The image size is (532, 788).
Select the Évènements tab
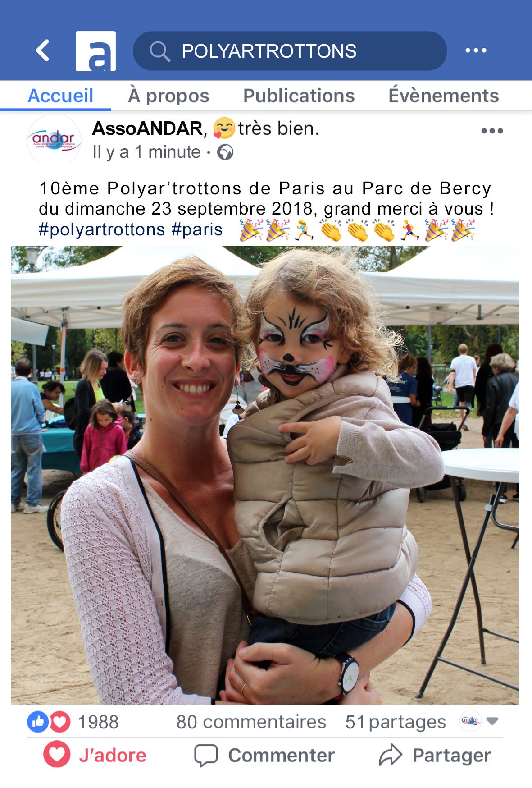click(444, 95)
